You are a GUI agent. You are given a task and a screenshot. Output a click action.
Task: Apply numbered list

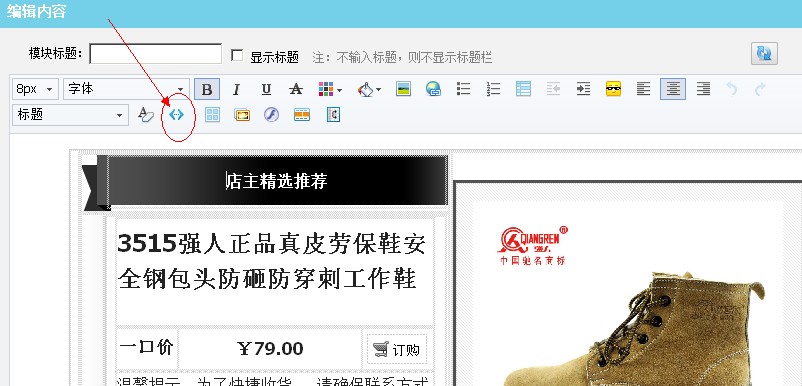(x=493, y=89)
